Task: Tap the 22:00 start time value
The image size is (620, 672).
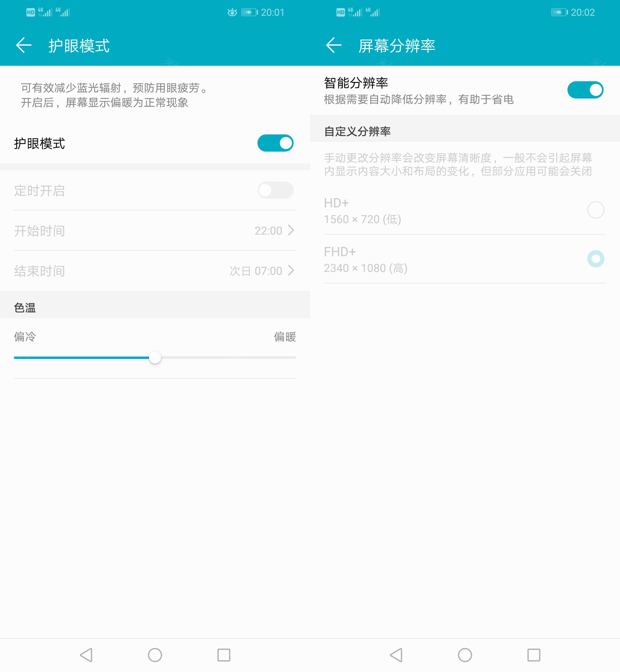Action: click(x=268, y=231)
